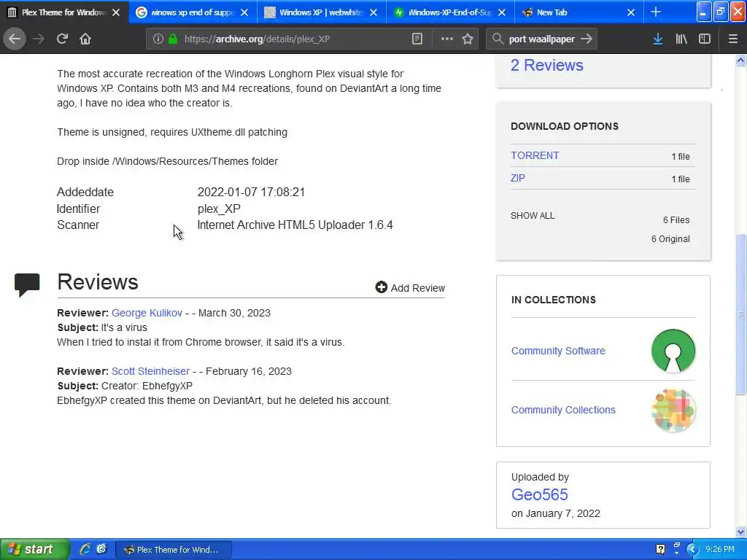Open the Firefox hamburger menu
Image resolution: width=747 pixels, height=560 pixels.
click(732, 39)
